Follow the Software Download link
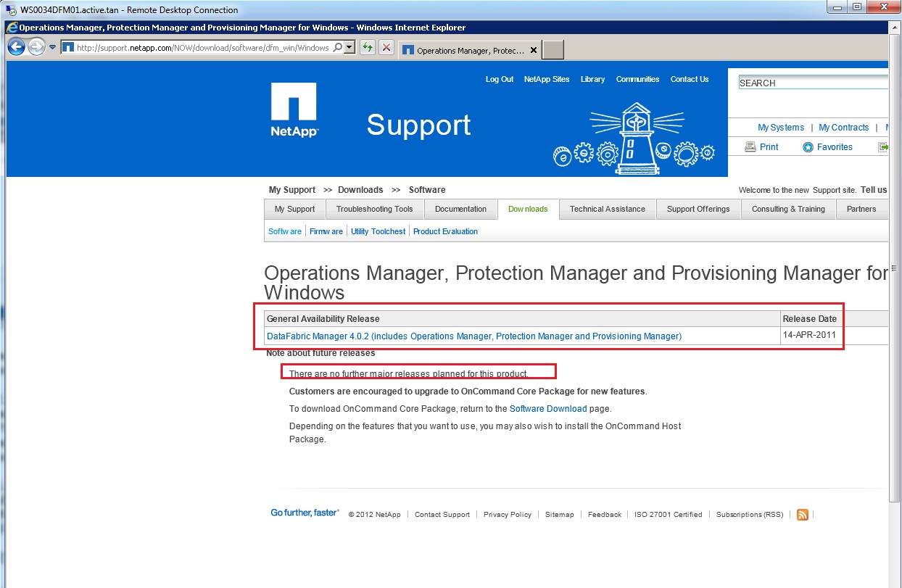 547,410
